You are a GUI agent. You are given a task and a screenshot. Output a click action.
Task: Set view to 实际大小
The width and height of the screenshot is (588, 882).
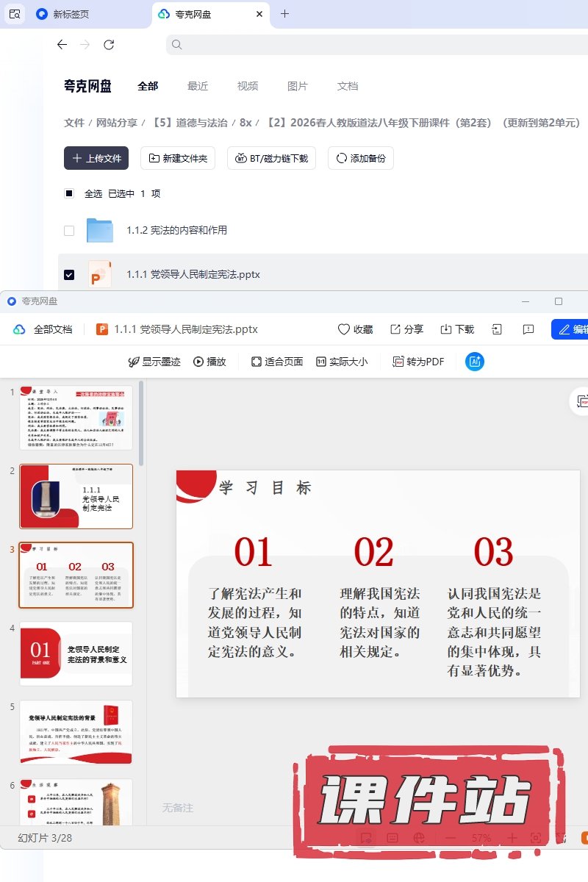(x=342, y=362)
